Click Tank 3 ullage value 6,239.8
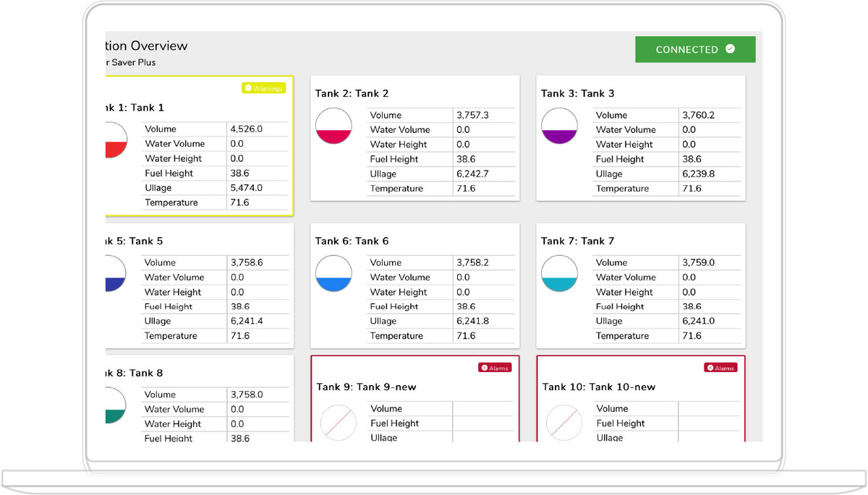 click(x=698, y=173)
